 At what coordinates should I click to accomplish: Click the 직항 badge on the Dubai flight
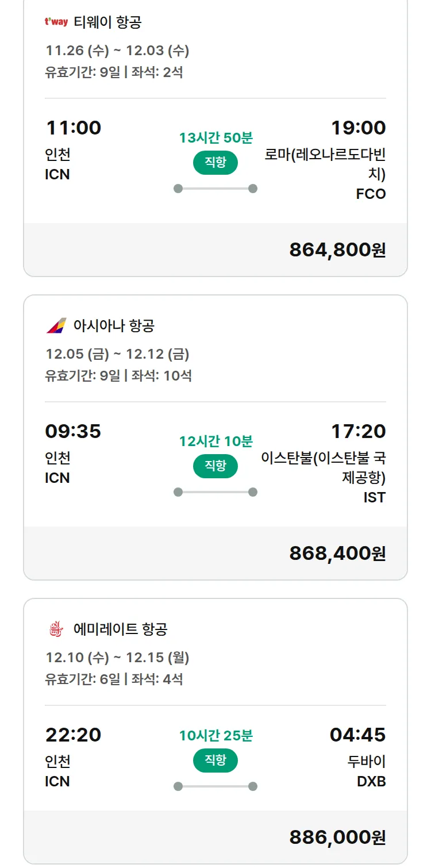tap(215, 761)
